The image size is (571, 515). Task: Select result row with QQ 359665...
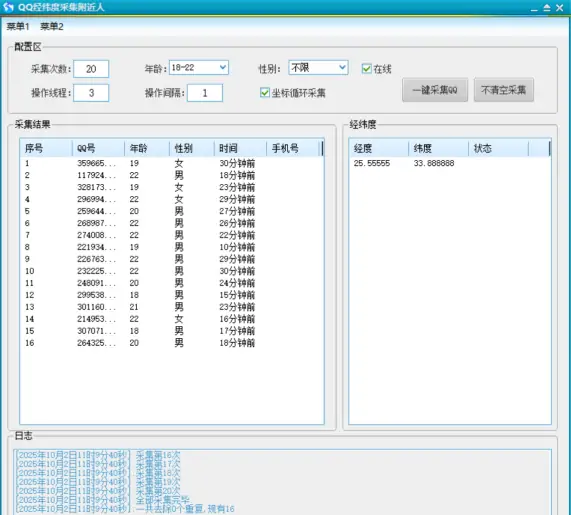(172, 163)
